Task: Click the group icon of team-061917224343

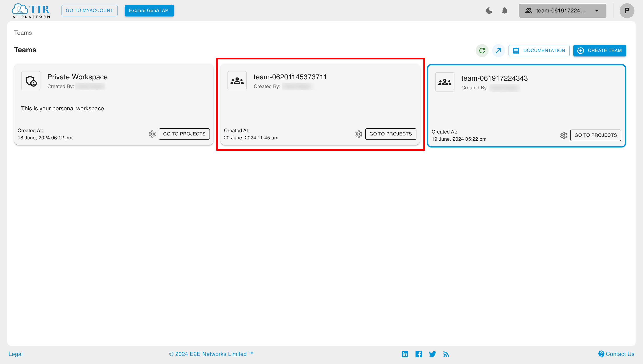Action: 445,82
